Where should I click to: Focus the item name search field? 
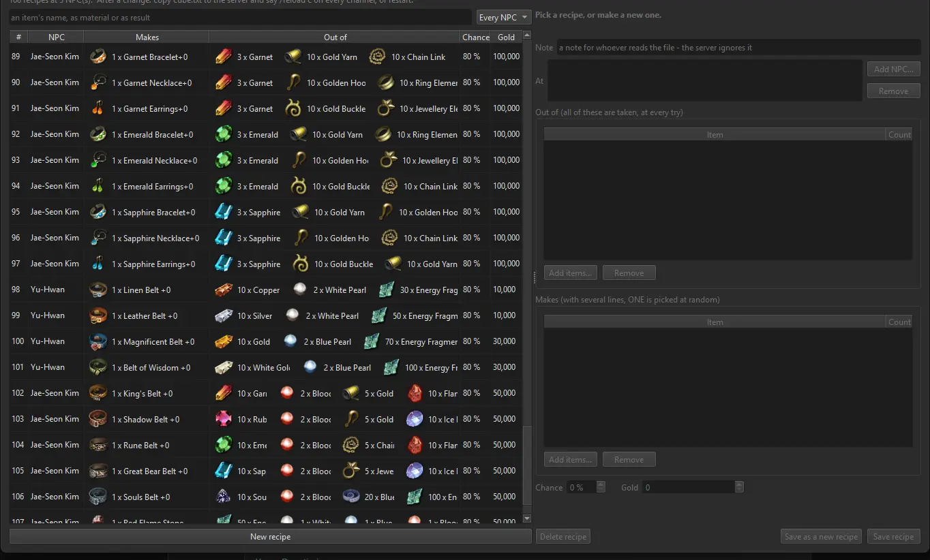tap(240, 17)
